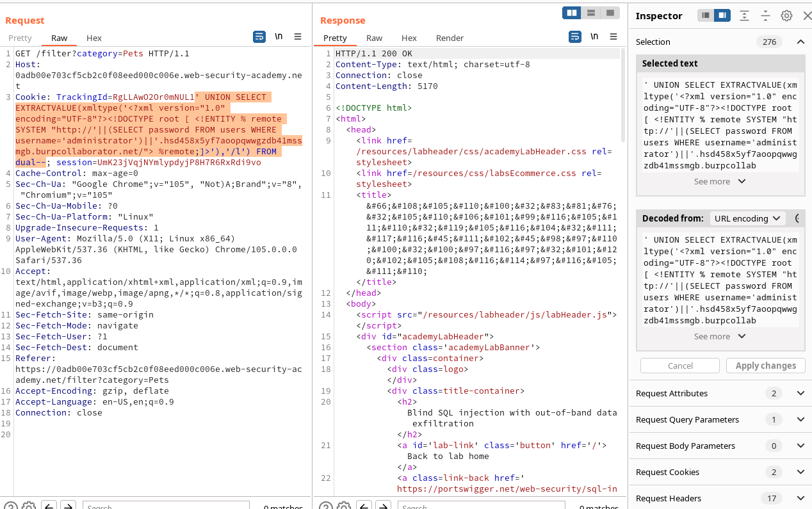Open Response Hex tab
This screenshot has width=812, height=509.
pos(409,38)
